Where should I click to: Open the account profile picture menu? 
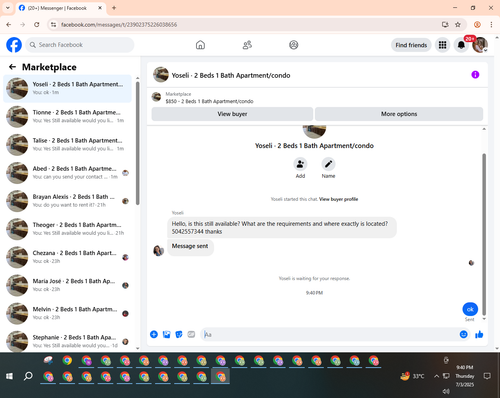coord(480,45)
